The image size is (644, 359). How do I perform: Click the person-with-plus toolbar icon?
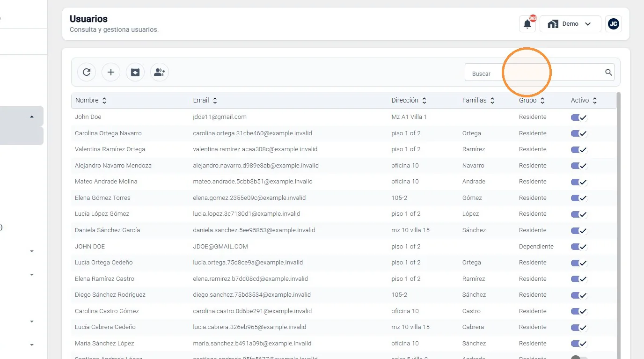pyautogui.click(x=160, y=72)
